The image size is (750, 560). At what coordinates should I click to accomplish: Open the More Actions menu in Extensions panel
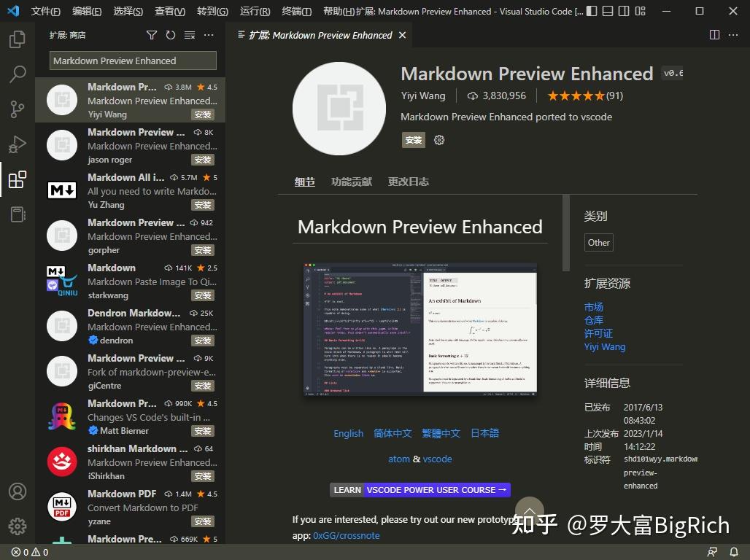[209, 34]
